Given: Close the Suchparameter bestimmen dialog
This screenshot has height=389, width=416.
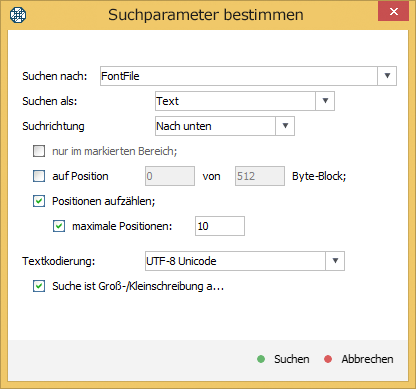Looking at the screenshot, I should tap(393, 12).
